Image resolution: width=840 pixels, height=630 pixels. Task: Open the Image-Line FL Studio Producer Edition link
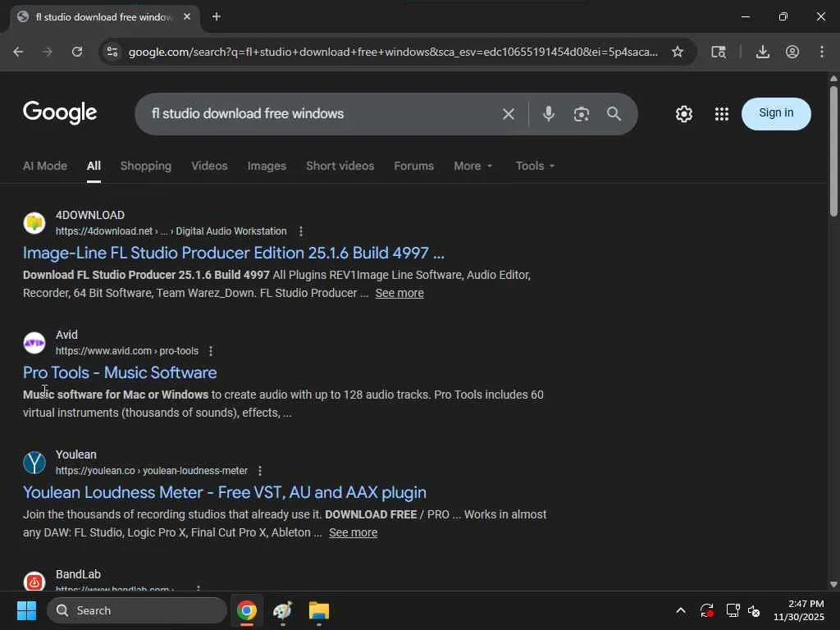[x=234, y=253]
